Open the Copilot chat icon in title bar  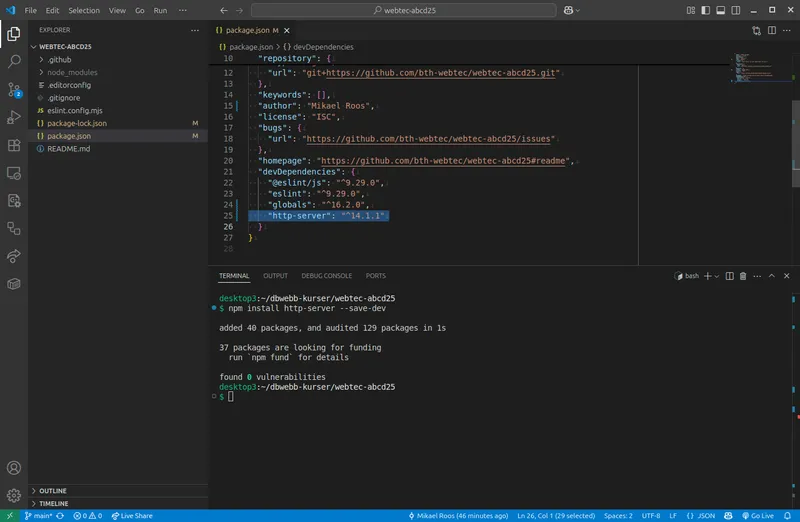[568, 10]
